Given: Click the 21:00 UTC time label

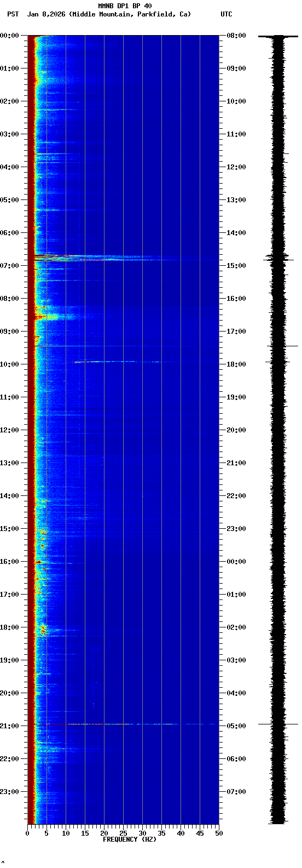Looking at the screenshot, I should [236, 463].
